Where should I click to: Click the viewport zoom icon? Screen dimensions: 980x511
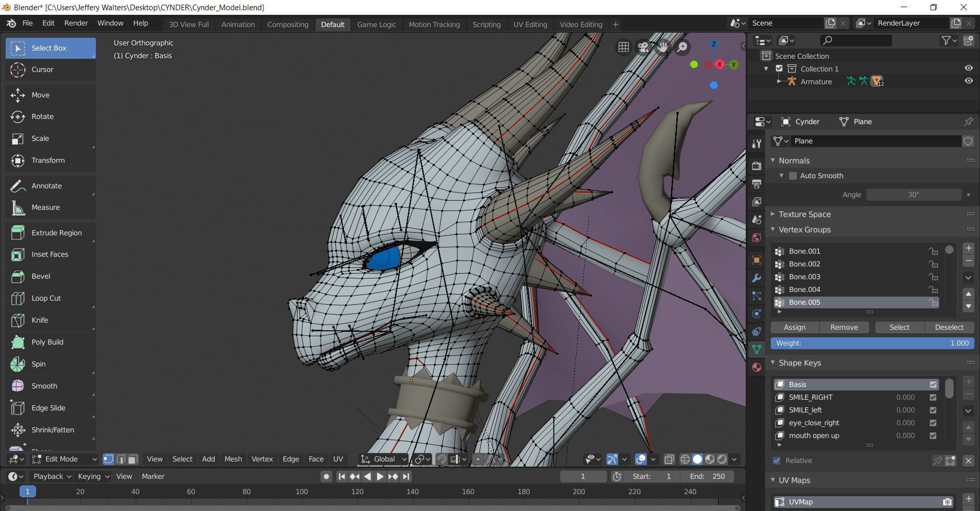click(682, 47)
